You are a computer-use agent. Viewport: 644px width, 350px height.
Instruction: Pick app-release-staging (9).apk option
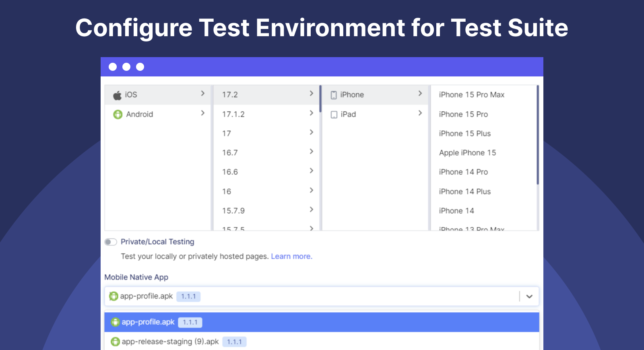[x=322, y=342]
